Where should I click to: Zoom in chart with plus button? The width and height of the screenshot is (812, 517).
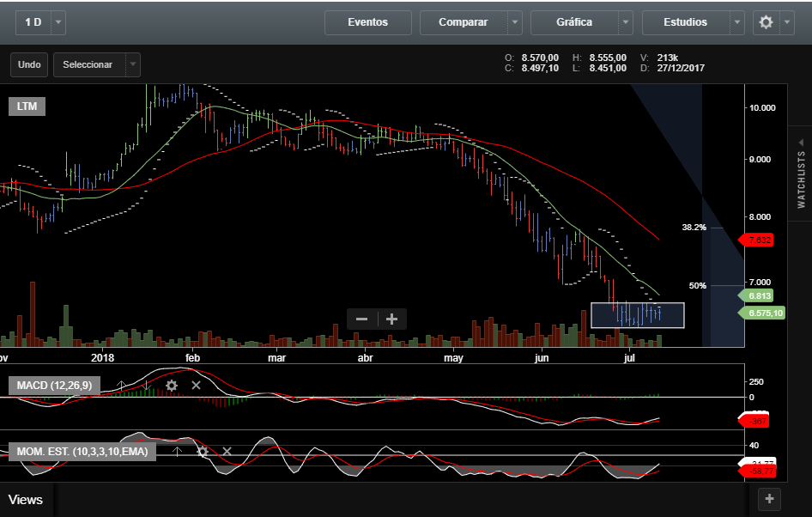[392, 319]
